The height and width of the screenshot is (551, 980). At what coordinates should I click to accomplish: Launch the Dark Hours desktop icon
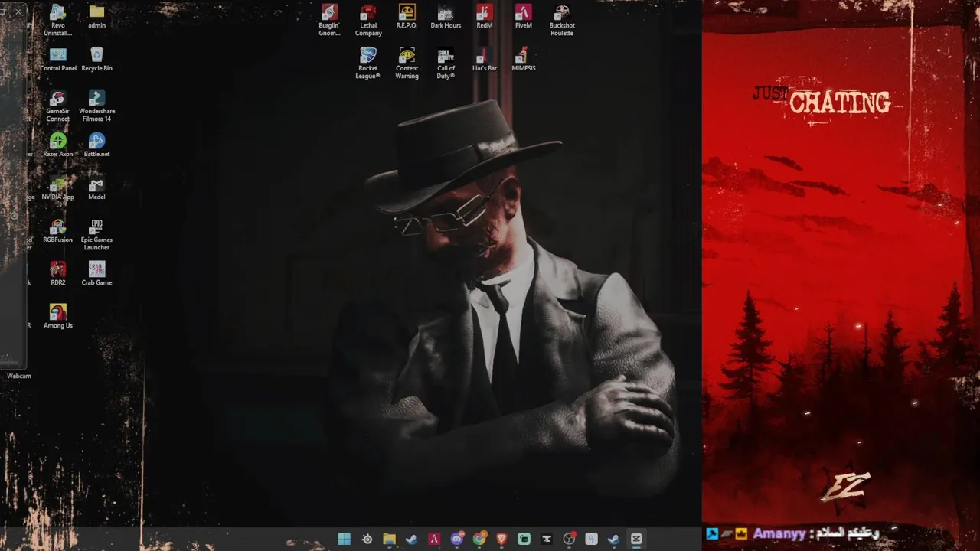point(446,16)
